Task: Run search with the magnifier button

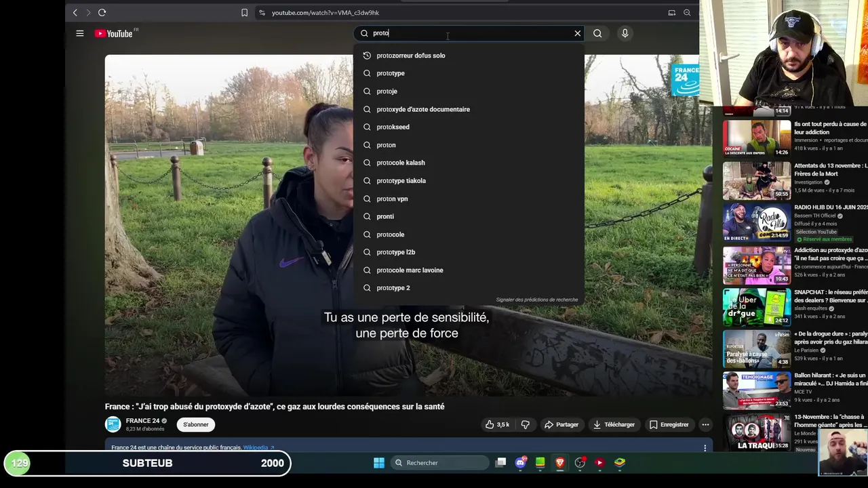Action: pyautogui.click(x=597, y=33)
